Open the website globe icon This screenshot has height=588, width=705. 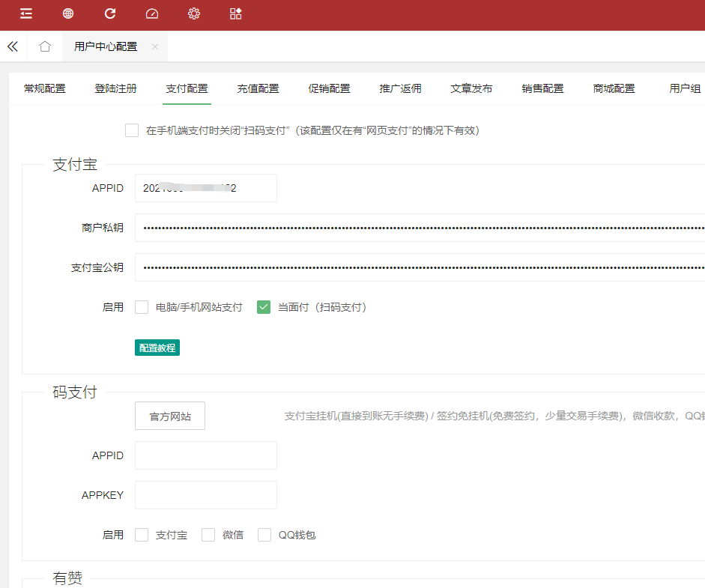click(68, 13)
